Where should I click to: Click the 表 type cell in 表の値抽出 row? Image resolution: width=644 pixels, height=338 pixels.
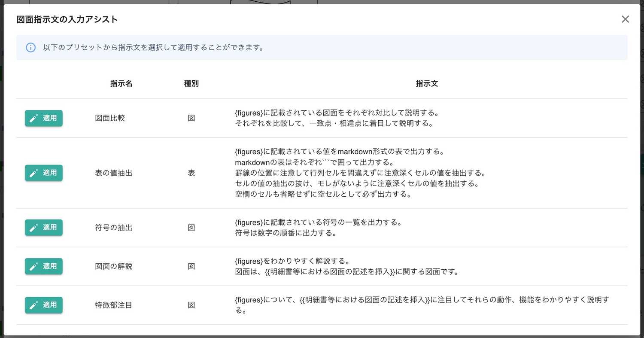click(191, 173)
